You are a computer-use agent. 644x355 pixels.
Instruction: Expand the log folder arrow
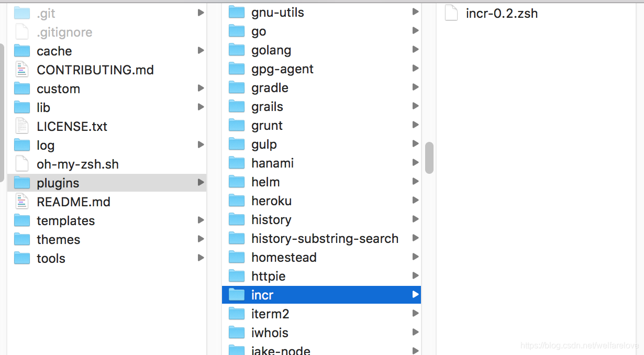coord(201,145)
